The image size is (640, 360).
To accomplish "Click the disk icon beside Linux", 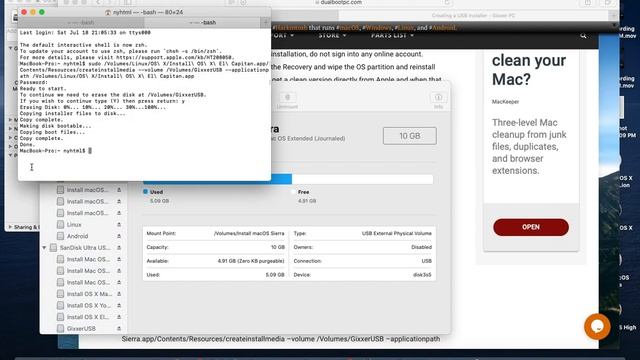I will [x=60, y=224].
